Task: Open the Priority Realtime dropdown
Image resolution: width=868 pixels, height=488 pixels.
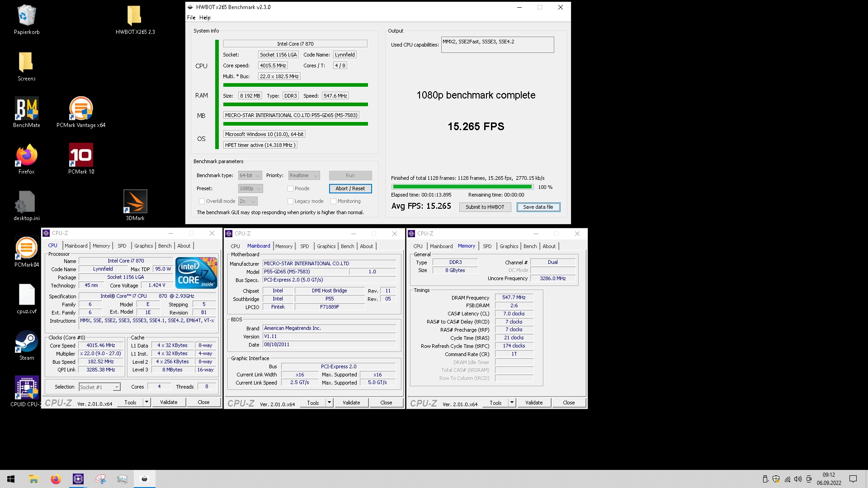Action: pyautogui.click(x=304, y=175)
